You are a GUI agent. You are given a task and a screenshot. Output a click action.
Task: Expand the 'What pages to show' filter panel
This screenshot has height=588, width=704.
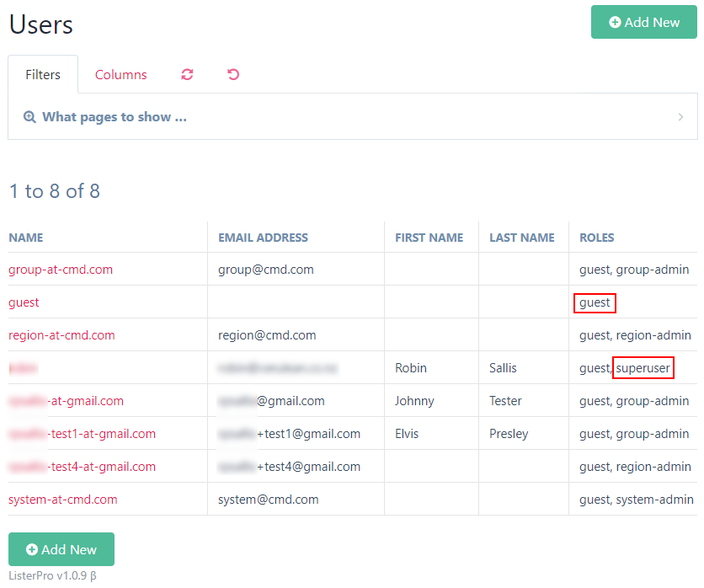click(x=681, y=116)
